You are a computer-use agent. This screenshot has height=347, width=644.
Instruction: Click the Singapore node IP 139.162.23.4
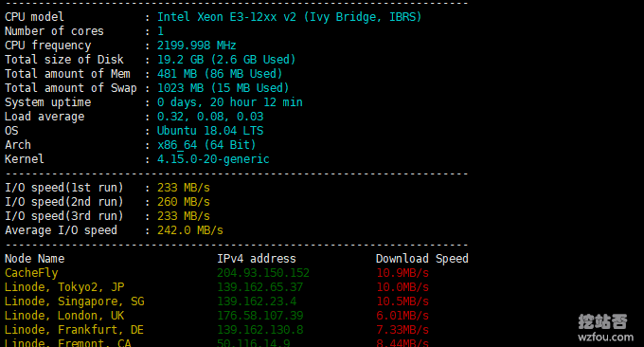257,301
